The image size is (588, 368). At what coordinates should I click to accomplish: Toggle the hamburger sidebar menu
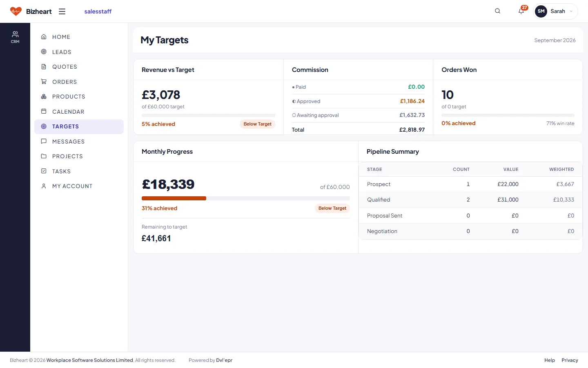click(x=62, y=11)
